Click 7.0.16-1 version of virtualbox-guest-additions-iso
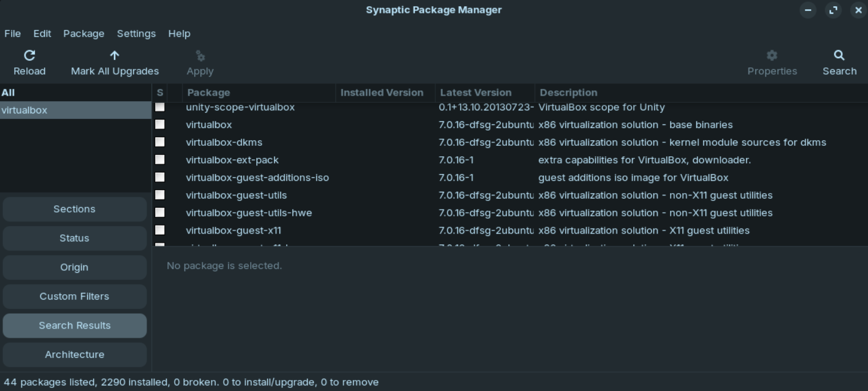This screenshot has width=868, height=391. pos(456,178)
